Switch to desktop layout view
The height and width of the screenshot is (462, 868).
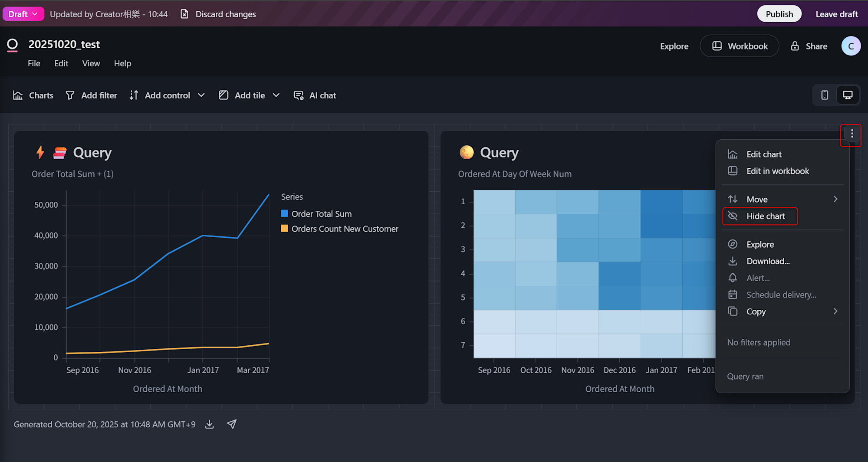point(848,95)
